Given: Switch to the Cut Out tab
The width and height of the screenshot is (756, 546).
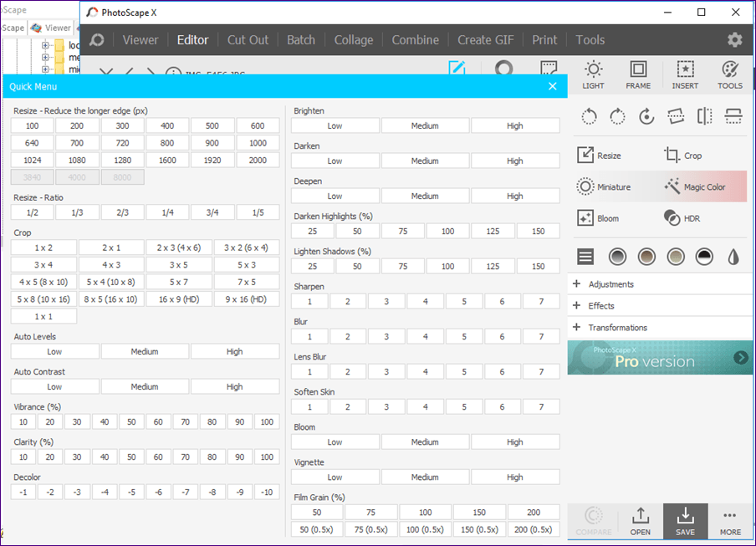Looking at the screenshot, I should 248,40.
